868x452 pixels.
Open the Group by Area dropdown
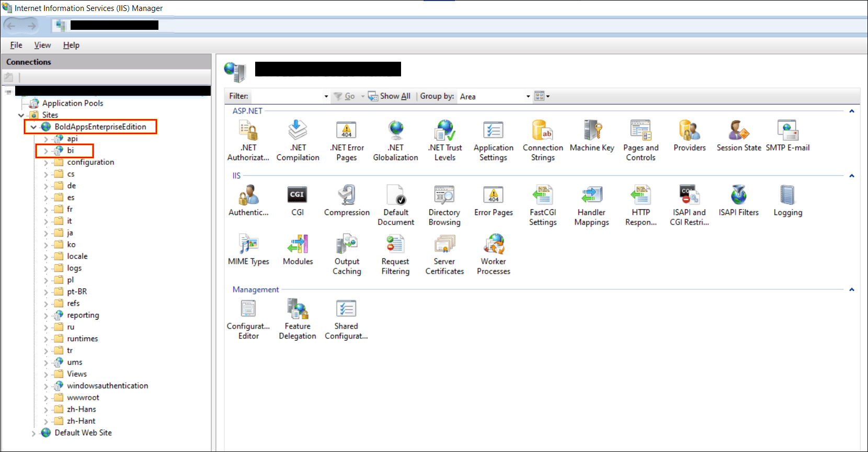[495, 96]
